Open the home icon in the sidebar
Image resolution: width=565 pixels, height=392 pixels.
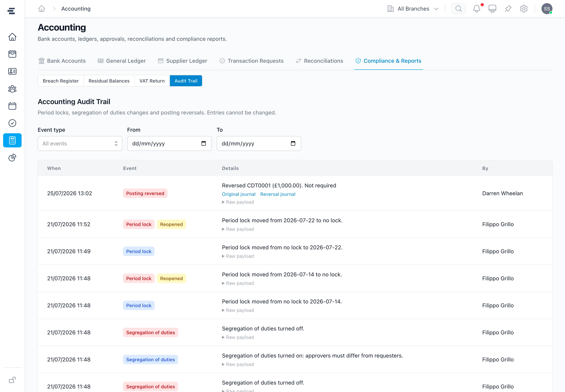click(12, 37)
